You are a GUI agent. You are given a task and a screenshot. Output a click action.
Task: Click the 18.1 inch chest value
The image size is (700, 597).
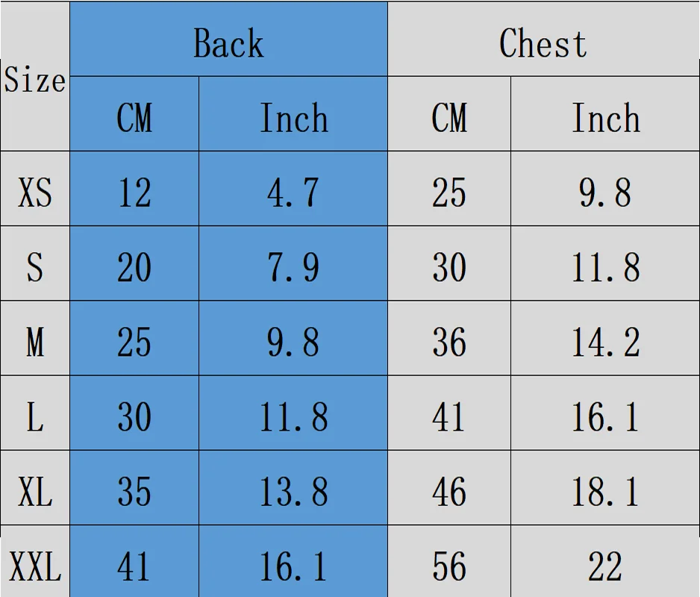(x=605, y=491)
